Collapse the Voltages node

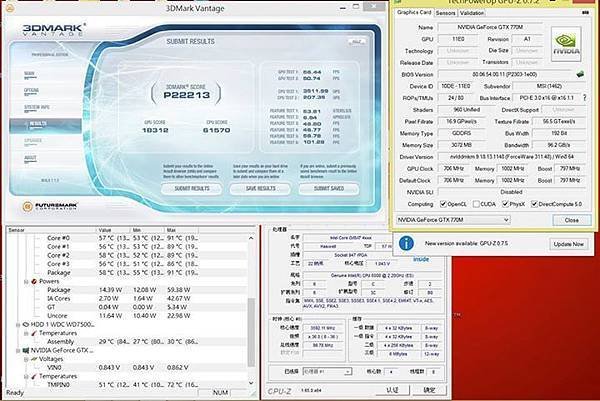[x=26, y=359]
